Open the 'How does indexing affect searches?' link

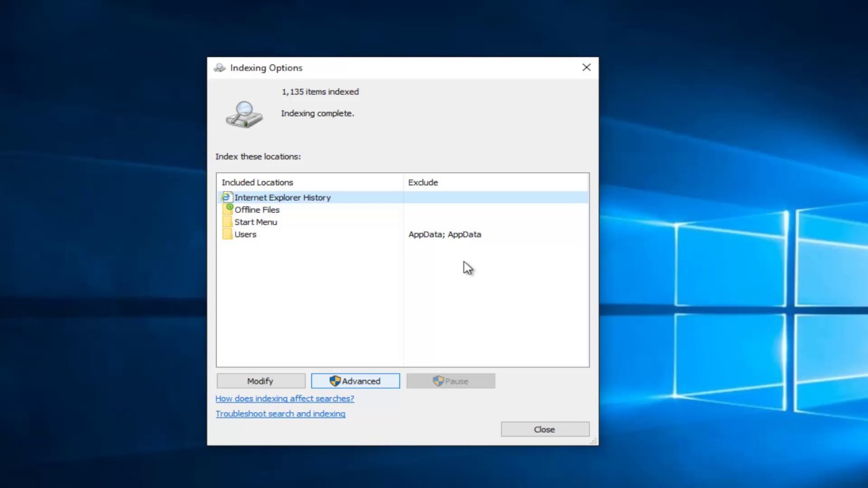tap(285, 399)
